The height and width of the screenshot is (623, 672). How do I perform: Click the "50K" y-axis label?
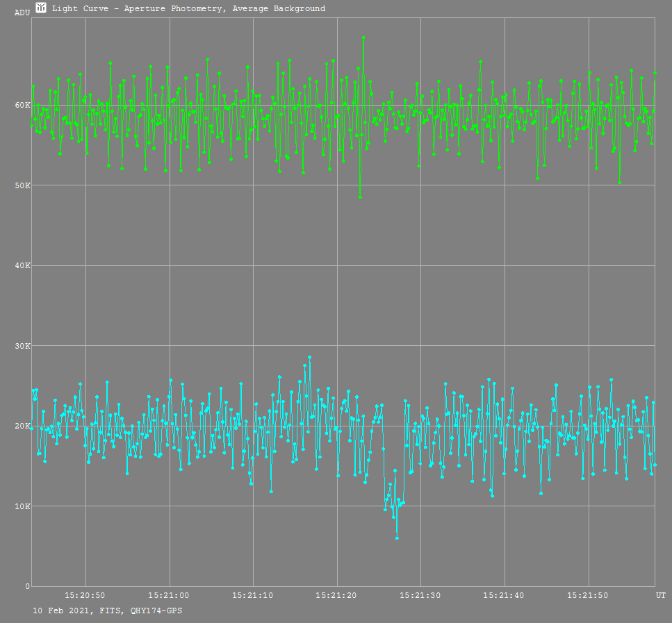tap(23, 185)
